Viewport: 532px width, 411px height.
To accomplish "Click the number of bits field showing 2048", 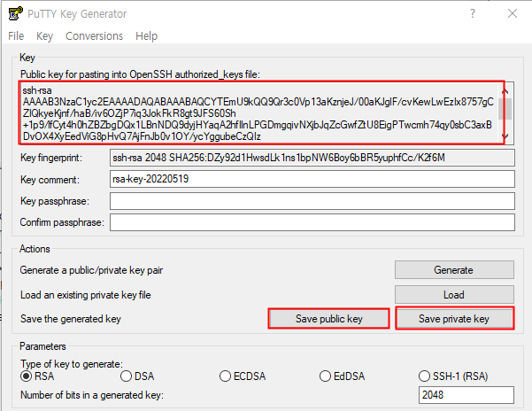I will [466, 395].
